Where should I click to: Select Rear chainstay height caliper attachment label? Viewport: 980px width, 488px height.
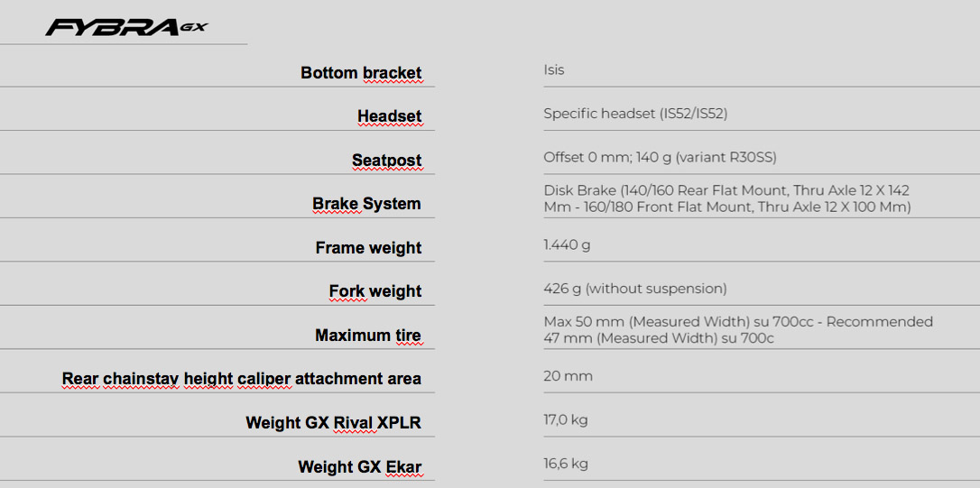241,379
